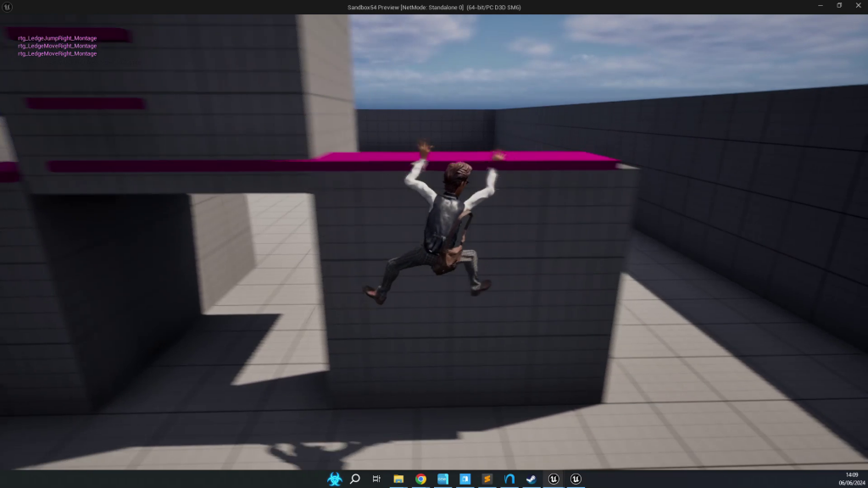Click the rtg_LedgeJumpRight_Montage debug text
The width and height of the screenshot is (868, 488).
(57, 38)
